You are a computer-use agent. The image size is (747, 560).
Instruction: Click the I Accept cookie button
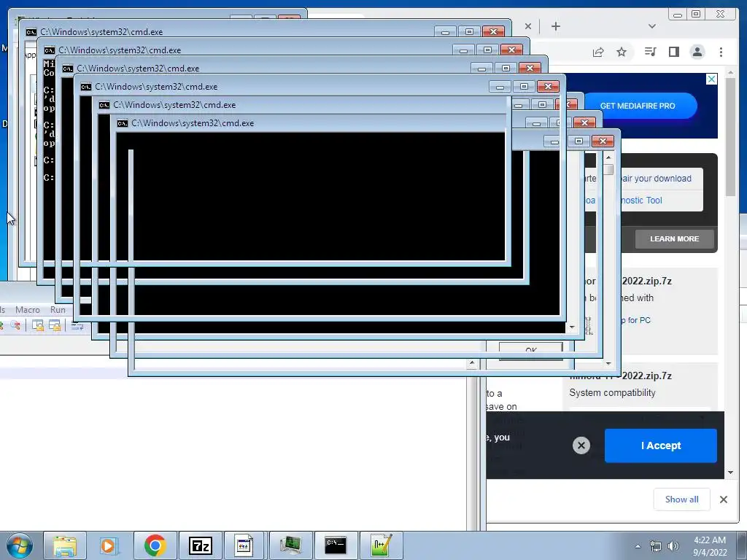[661, 446]
